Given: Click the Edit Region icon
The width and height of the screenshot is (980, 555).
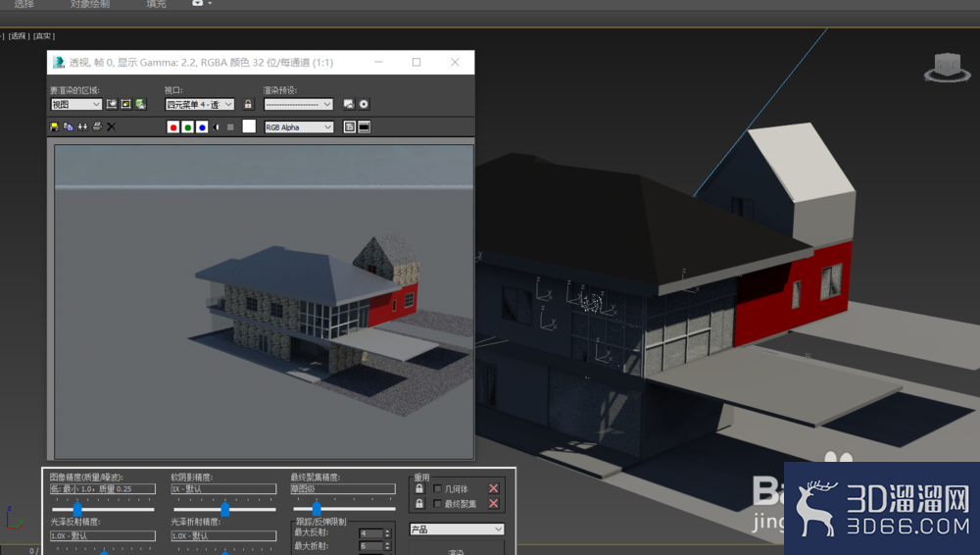Looking at the screenshot, I should click(x=112, y=104).
